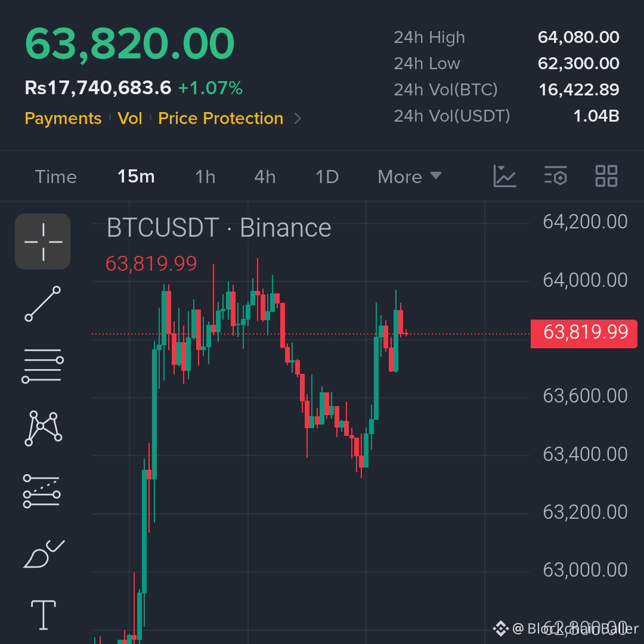Select the long/short position forecast tool
This screenshot has width=644, height=644.
(42, 491)
